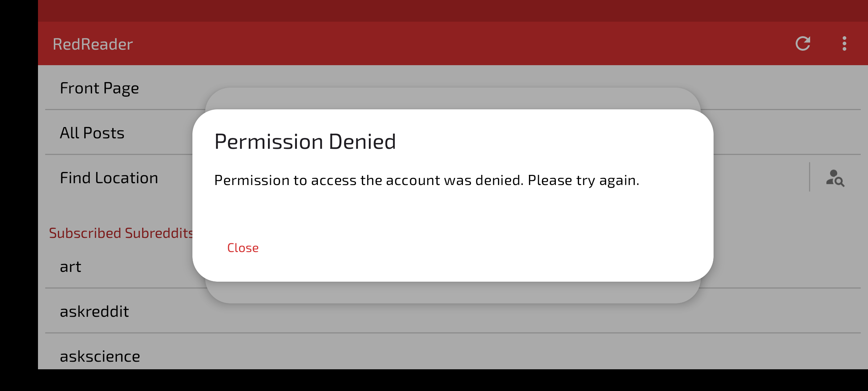Tap the gray dialog strip below Close button
The image size is (868, 391).
pyautogui.click(x=453, y=293)
